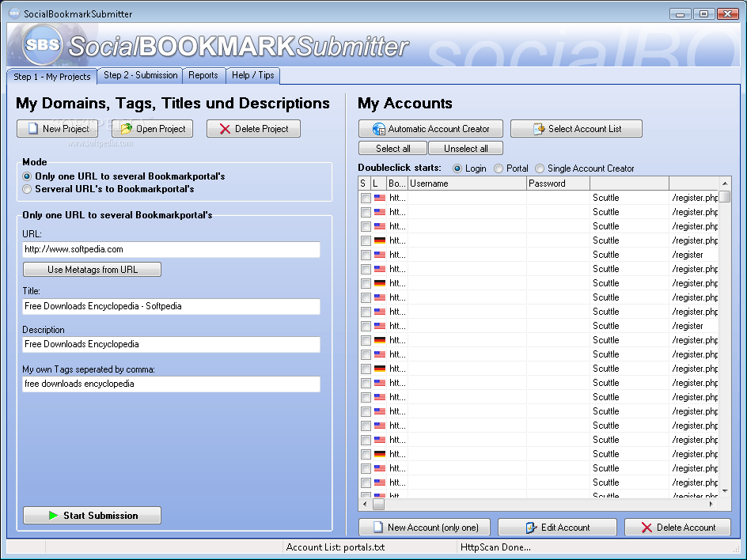747x560 pixels.
Task: Click the S column header
Action: tap(363, 184)
